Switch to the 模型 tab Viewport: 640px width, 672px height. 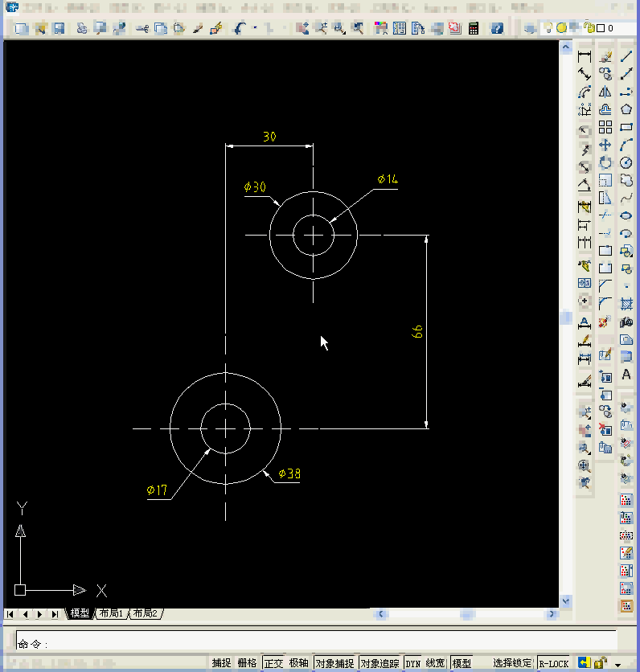point(80,613)
